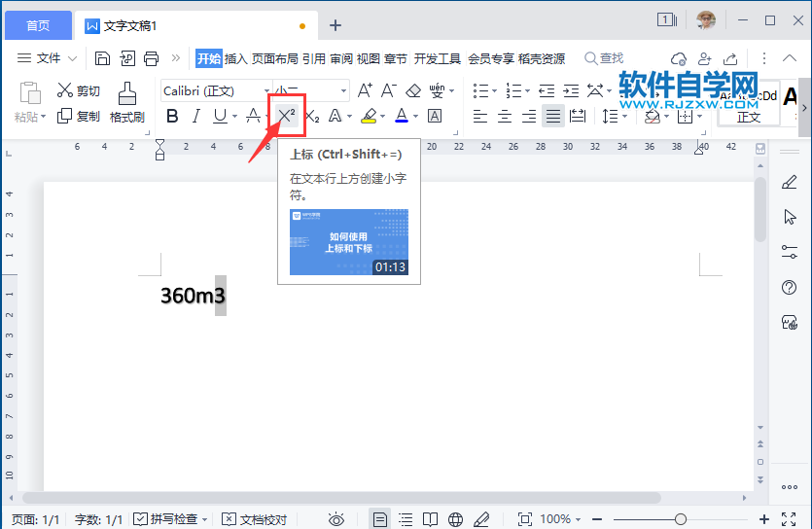Switch to the 开发工具 tab
This screenshot has height=529, width=812.
click(437, 58)
